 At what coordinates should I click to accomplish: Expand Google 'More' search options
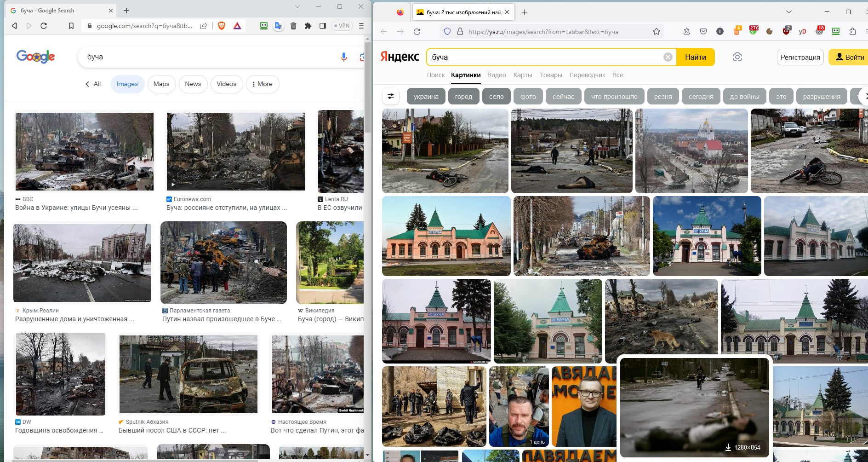tap(263, 84)
